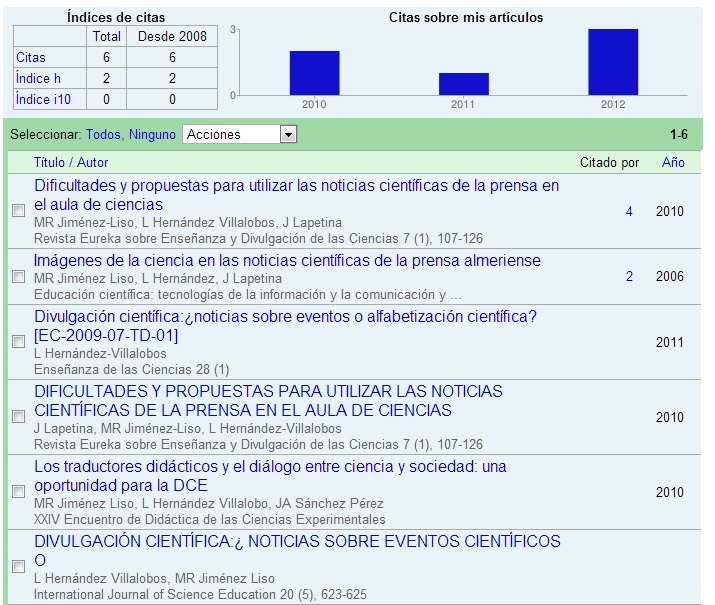This screenshot has height=605, width=715.
Task: Mark the checkbox for uppercase 'DIFICULTADES Y PROPUESTAS' entry
Action: (x=18, y=417)
